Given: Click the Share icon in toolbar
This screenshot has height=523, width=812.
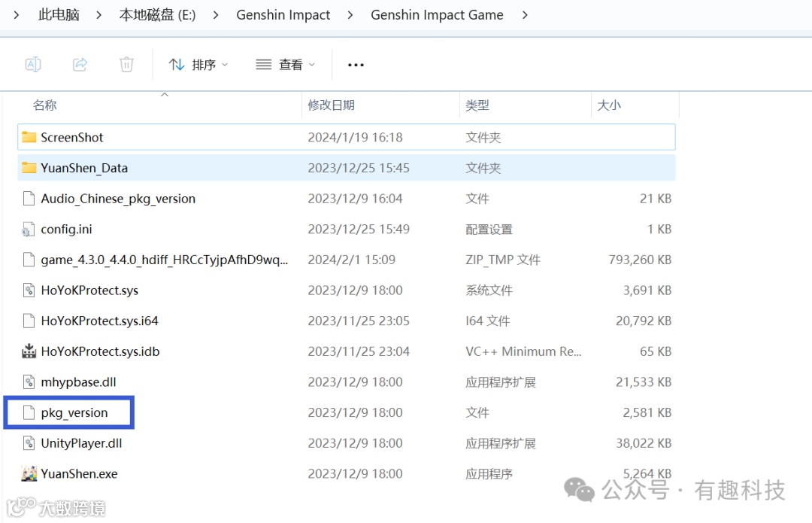Looking at the screenshot, I should 80,65.
